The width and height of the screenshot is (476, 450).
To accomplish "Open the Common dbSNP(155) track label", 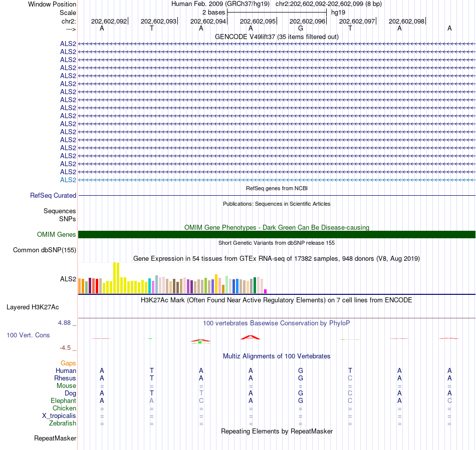I will tap(44, 250).
